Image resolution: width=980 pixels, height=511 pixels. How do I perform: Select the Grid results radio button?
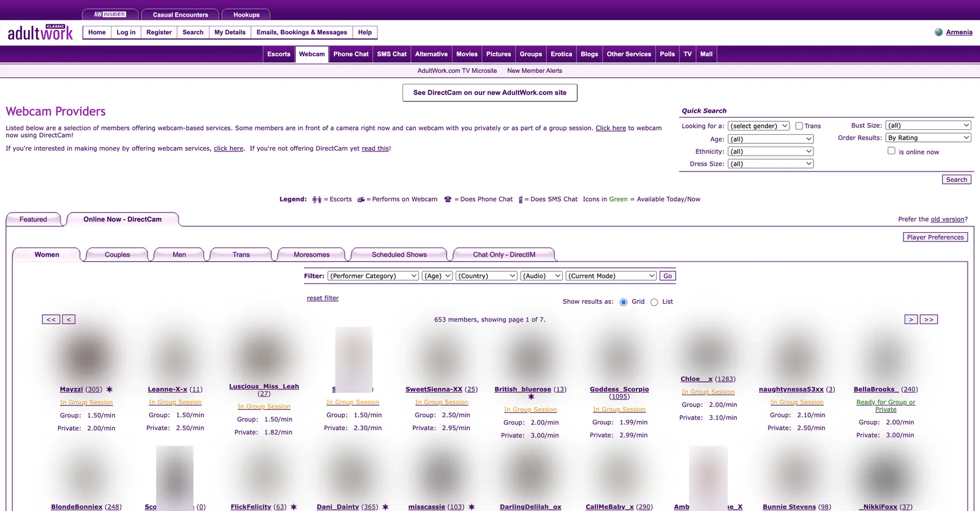[624, 302]
